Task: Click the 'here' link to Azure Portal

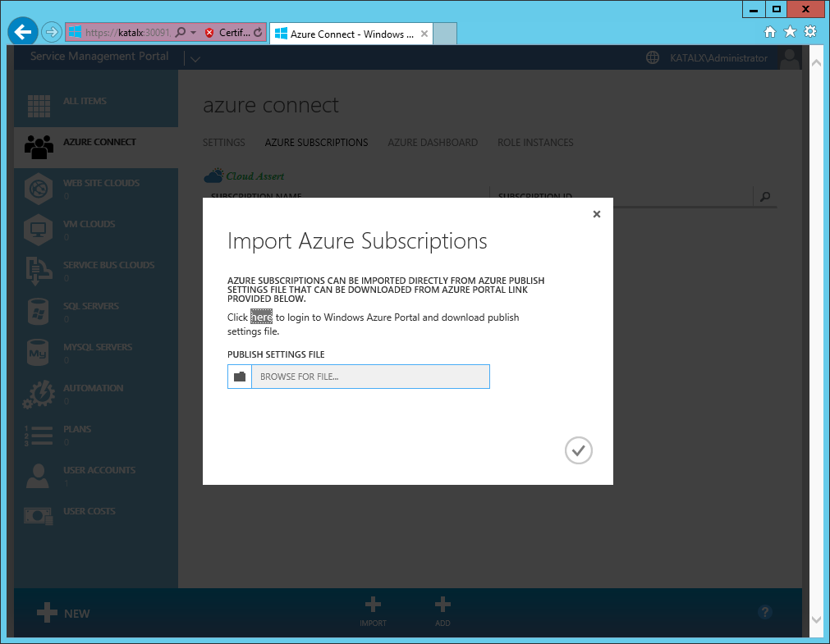Action: click(262, 317)
